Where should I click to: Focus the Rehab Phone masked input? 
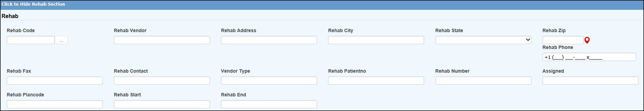(x=589, y=57)
